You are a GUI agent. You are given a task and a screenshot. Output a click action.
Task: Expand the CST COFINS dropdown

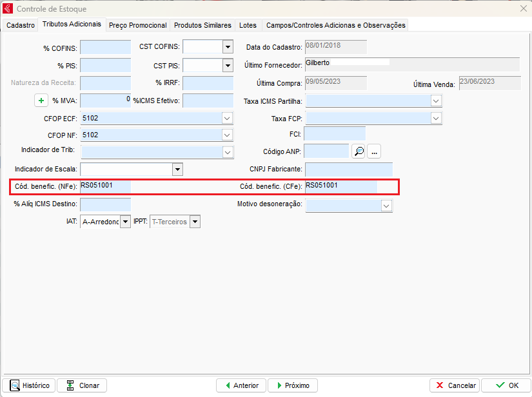tap(227, 47)
